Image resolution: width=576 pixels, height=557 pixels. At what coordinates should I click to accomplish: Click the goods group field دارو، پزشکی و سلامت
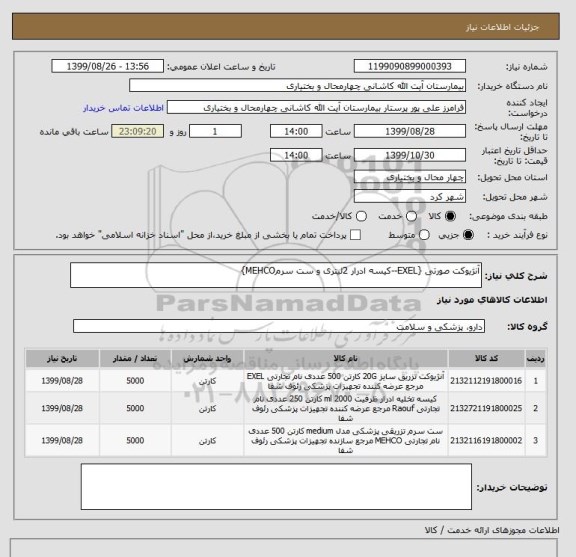coord(279,326)
